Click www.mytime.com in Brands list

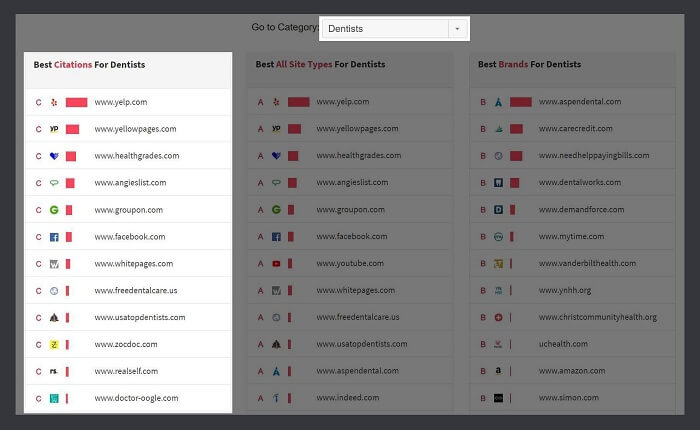tap(571, 236)
